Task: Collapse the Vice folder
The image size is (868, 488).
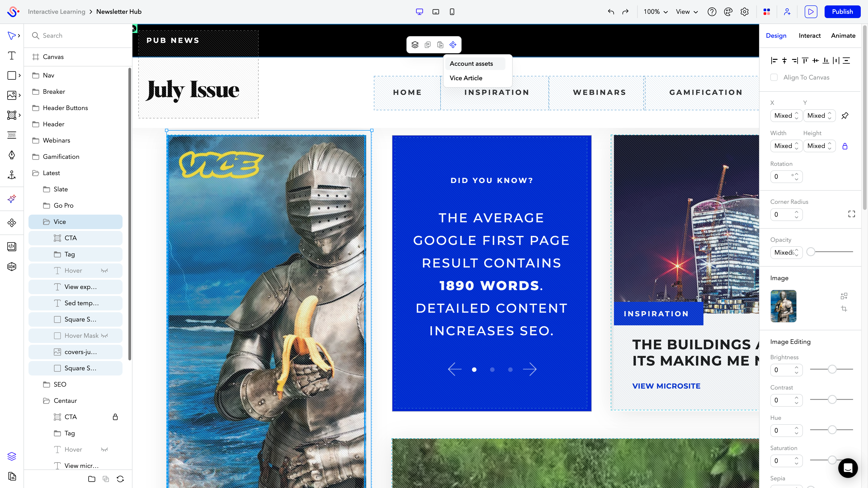Action: pos(46,222)
